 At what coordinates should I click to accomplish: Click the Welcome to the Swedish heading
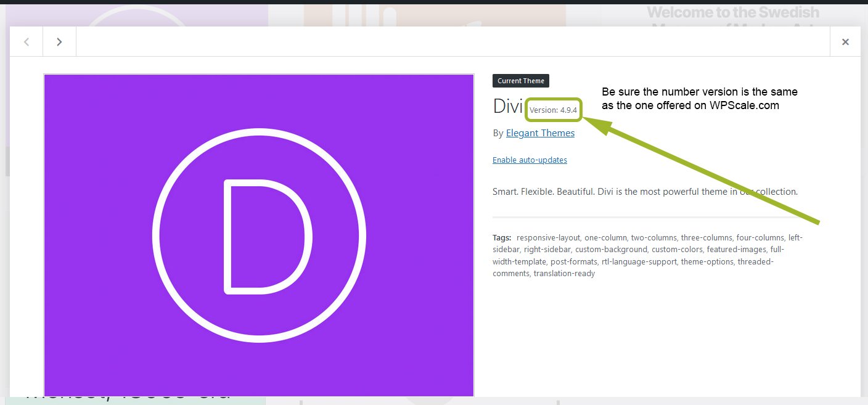[733, 12]
